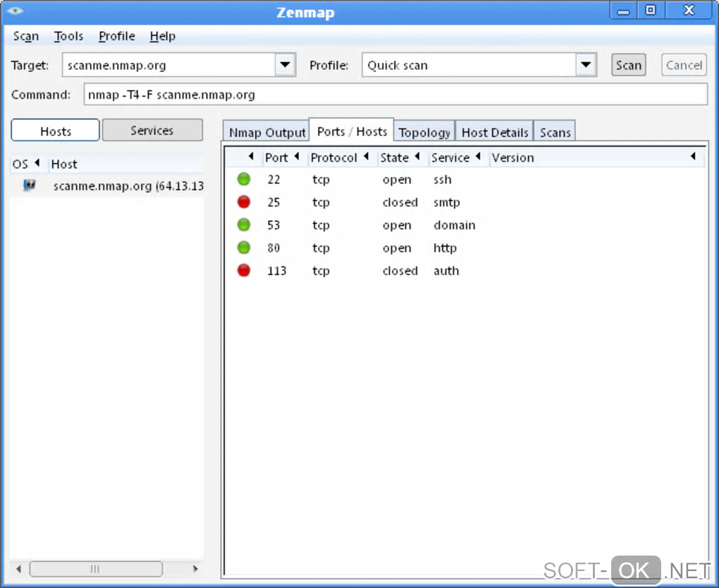Open the Profile menu

116,36
